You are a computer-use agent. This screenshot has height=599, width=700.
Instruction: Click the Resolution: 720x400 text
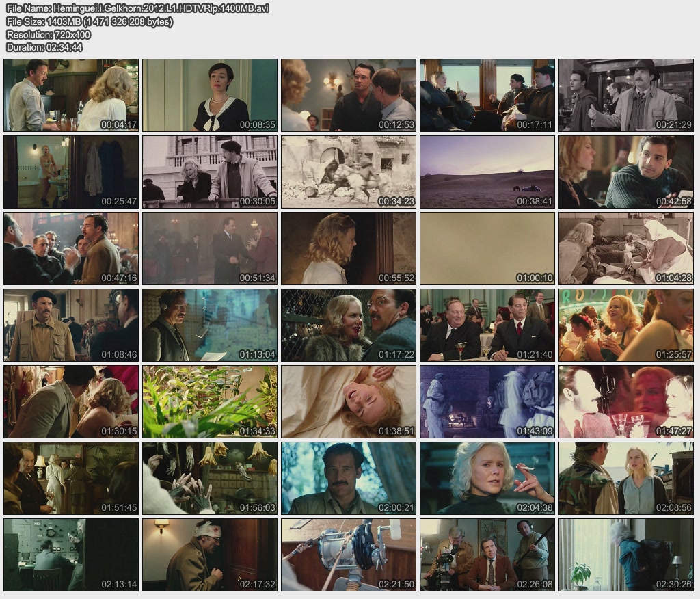pos(49,34)
